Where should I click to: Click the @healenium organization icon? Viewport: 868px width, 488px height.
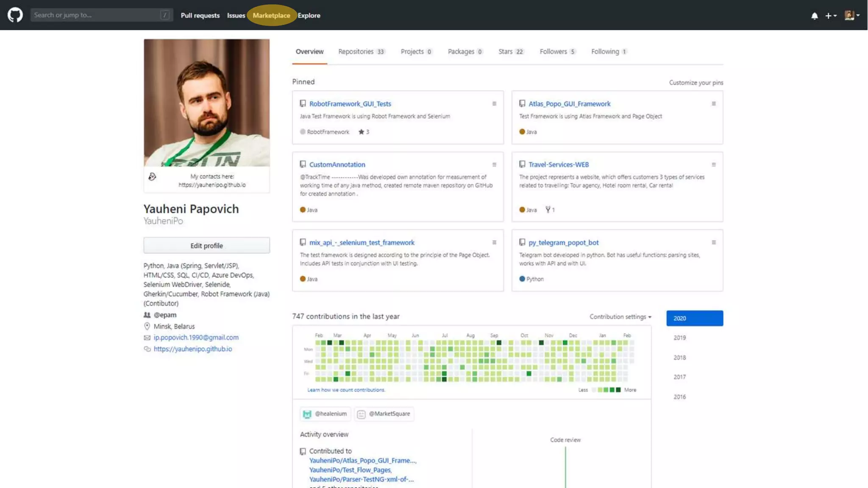pyautogui.click(x=307, y=414)
